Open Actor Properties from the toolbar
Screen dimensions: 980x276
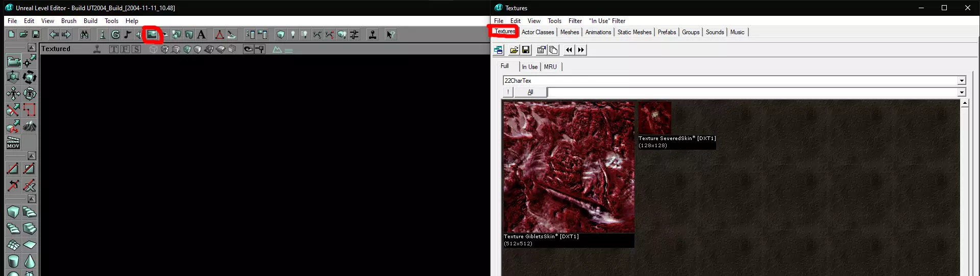(250, 34)
